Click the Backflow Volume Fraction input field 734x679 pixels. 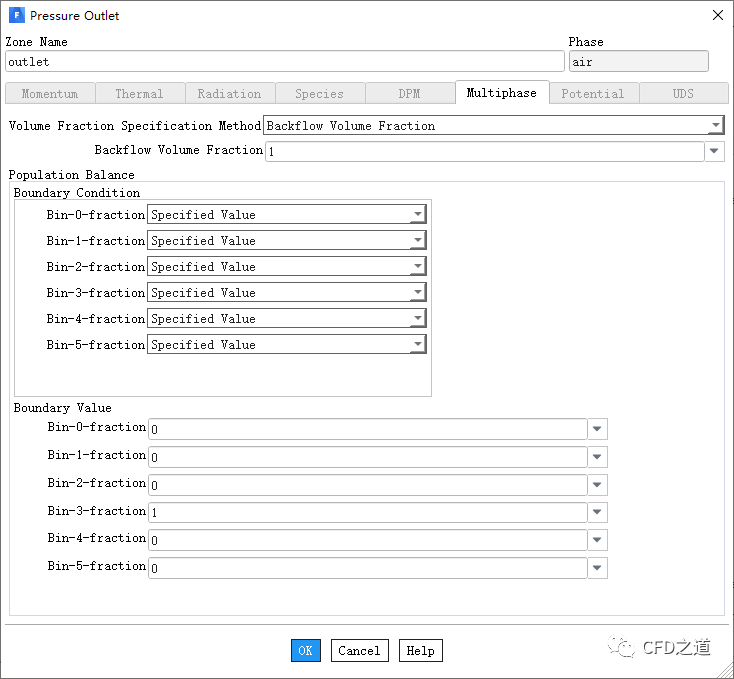(x=484, y=151)
